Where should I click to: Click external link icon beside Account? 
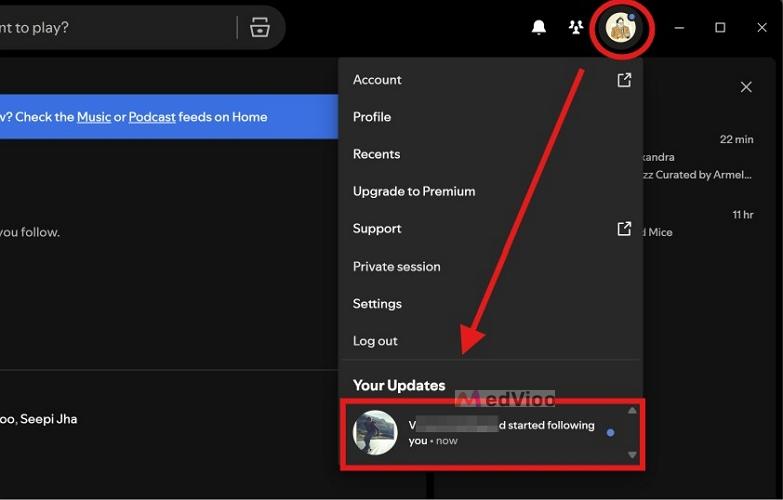[624, 80]
